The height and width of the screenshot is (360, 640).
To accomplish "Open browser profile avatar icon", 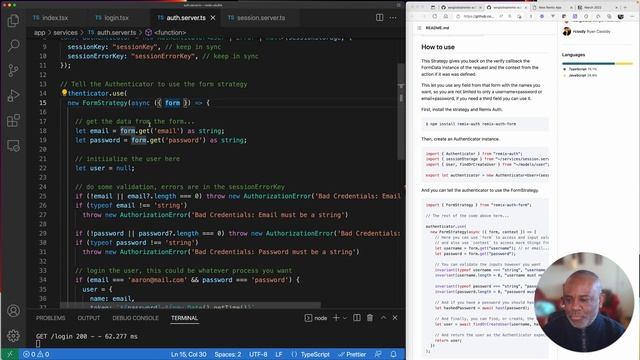I will [621, 16].
